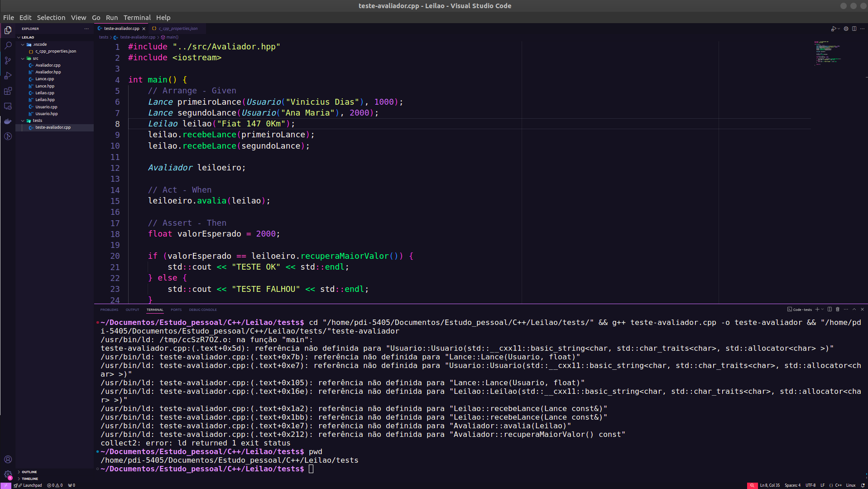This screenshot has width=868, height=489.
Task: Open the Docker view in activity bar
Action: 8,121
